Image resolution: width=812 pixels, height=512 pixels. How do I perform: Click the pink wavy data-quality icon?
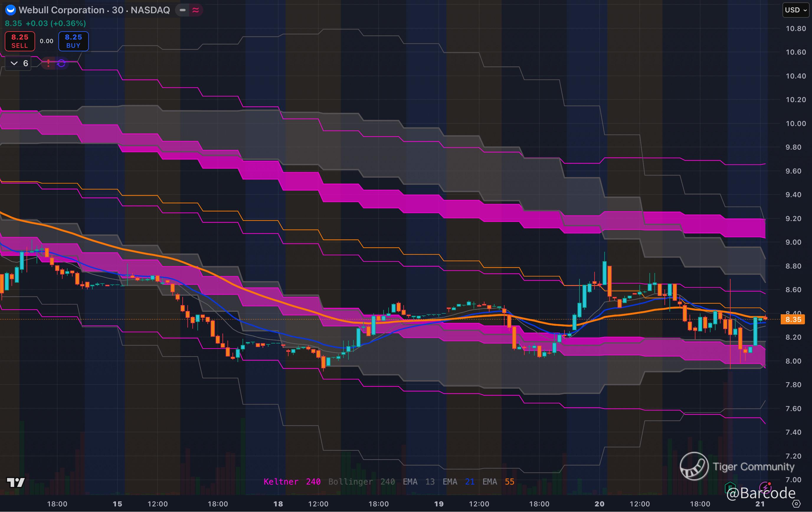tap(196, 10)
